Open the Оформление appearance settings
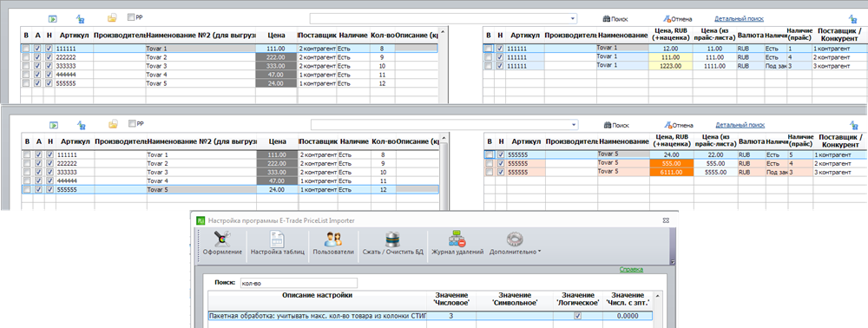Screen dimensions: 868x328 pyautogui.click(x=222, y=243)
